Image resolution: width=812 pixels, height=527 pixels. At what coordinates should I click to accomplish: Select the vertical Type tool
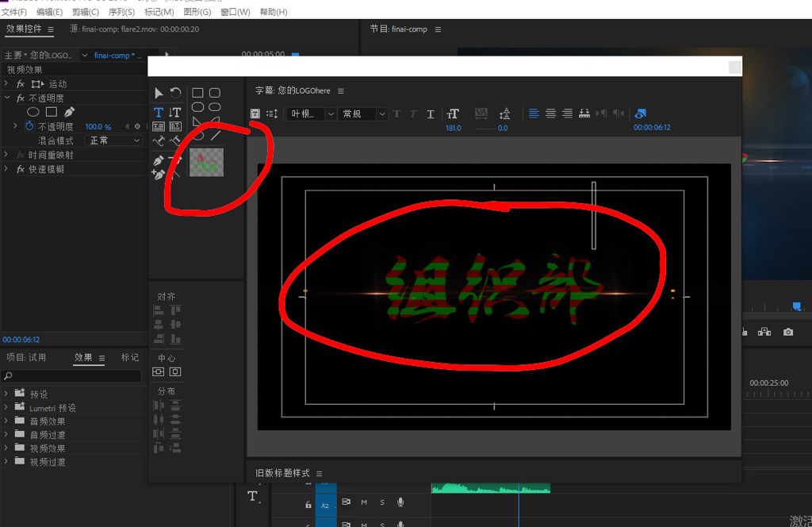pos(174,112)
